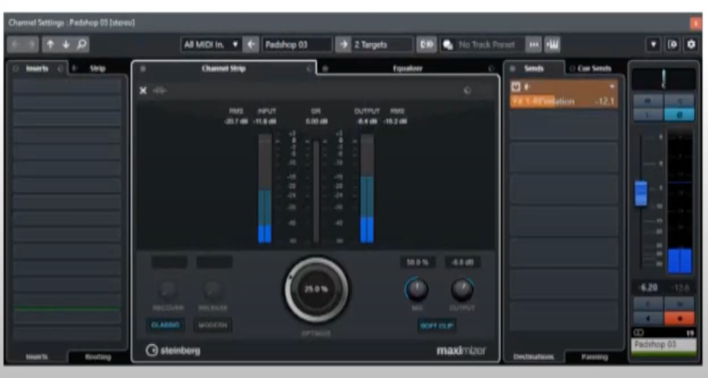This screenshot has height=378, width=708.
Task: Select the Modern maximizer mode
Action: click(213, 325)
